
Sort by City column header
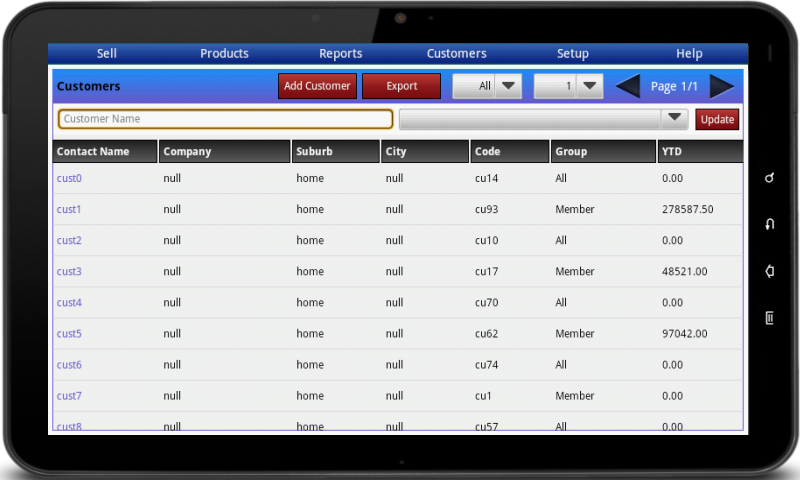[x=425, y=151]
